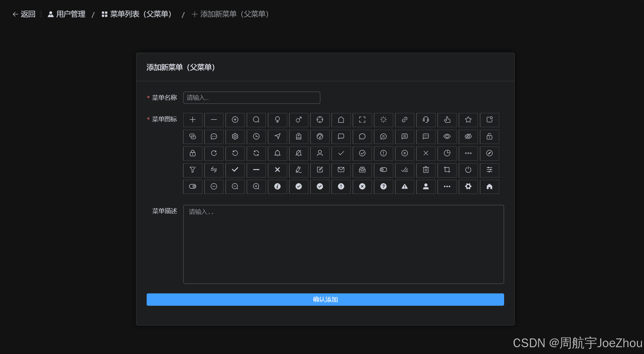Select the switch-on toggle icon in last row

point(193,187)
